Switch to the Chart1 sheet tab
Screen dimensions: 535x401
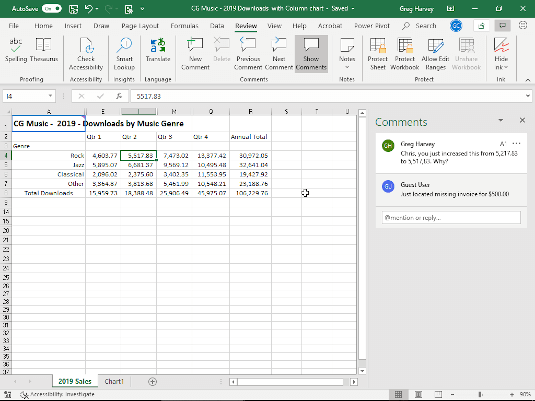pyautogui.click(x=114, y=381)
